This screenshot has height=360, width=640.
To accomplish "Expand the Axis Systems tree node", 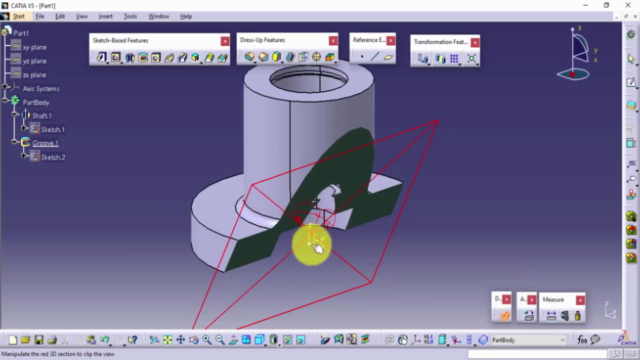I will [5, 87].
